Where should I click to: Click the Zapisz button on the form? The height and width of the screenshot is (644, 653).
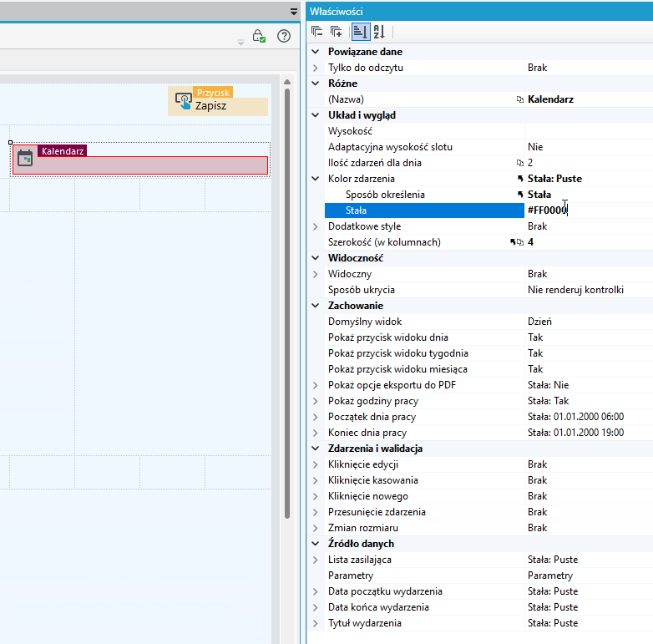coord(218,101)
